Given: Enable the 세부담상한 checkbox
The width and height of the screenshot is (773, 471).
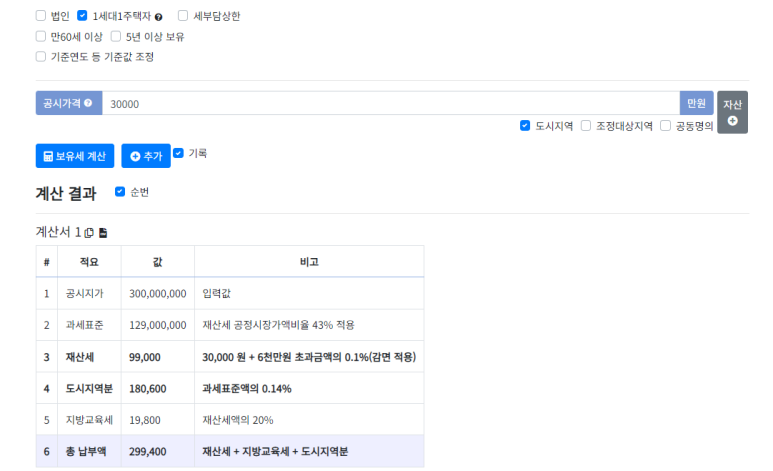Looking at the screenshot, I should pos(183,16).
